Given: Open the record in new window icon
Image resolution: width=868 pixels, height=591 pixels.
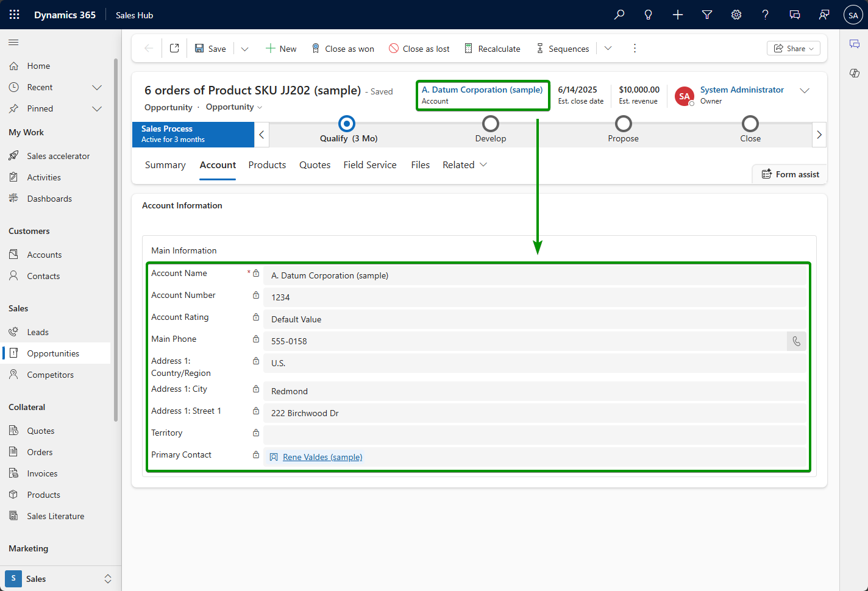Looking at the screenshot, I should coord(174,48).
